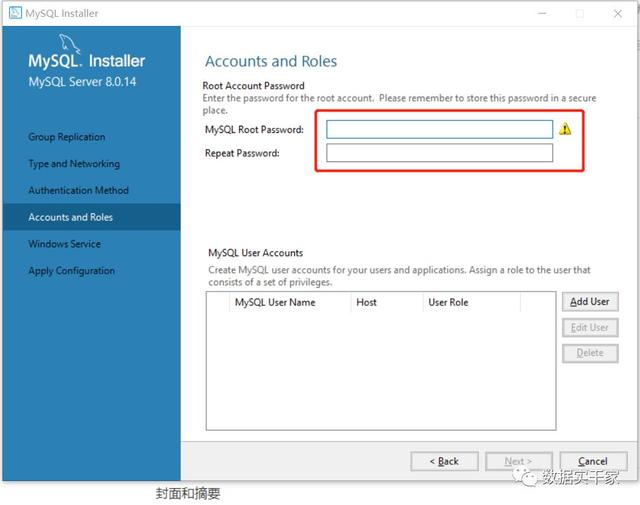
Task: Click the User Role column header
Action: tap(472, 302)
